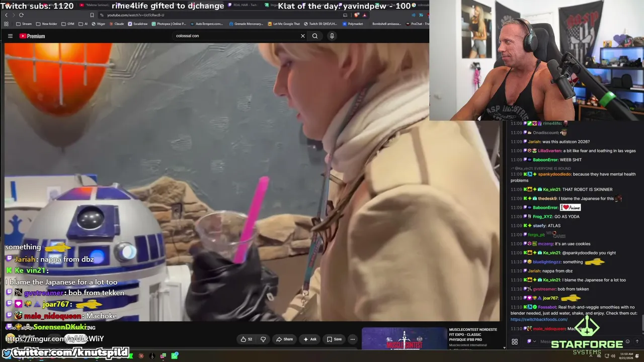The height and width of the screenshot is (362, 644).
Task: Open the New folder bookmarks folder
Action: coord(47,24)
